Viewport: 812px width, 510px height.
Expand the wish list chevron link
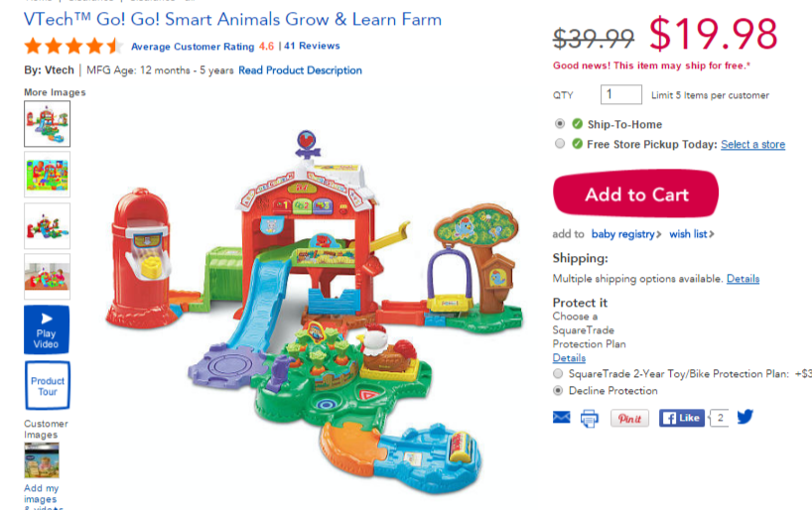coord(692,234)
